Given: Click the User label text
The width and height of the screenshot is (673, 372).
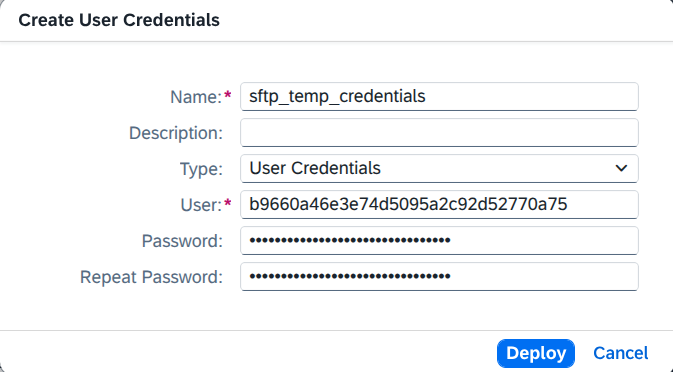Looking at the screenshot, I should pos(201,205).
